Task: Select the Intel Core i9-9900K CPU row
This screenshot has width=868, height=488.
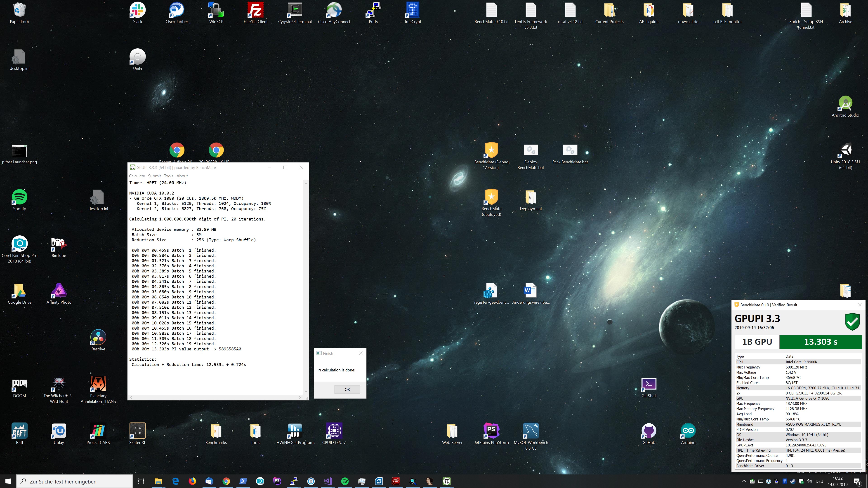Action: 798,362
